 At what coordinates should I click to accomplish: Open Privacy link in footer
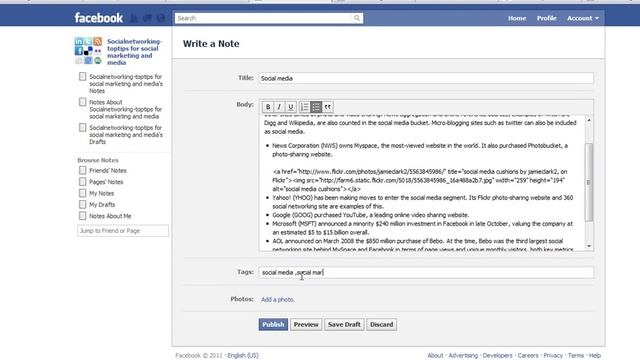[553, 356]
